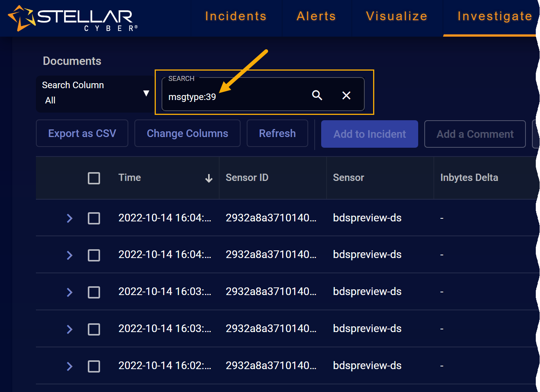This screenshot has height=392, width=540.
Task: Click Export as CSV button
Action: 82,133
